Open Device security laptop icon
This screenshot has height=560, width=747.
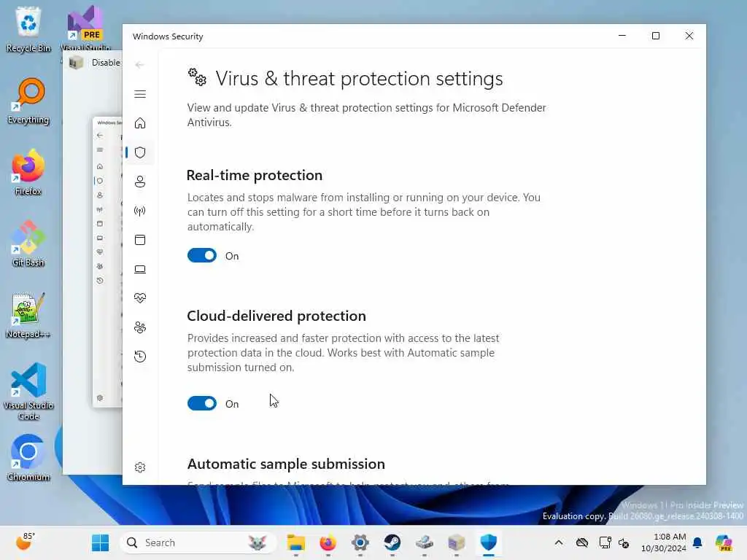140,270
